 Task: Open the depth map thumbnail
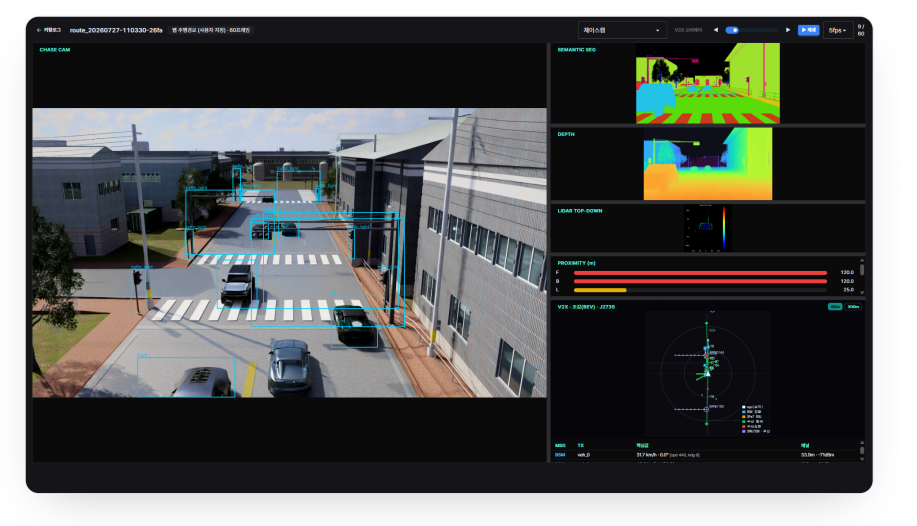[708, 164]
